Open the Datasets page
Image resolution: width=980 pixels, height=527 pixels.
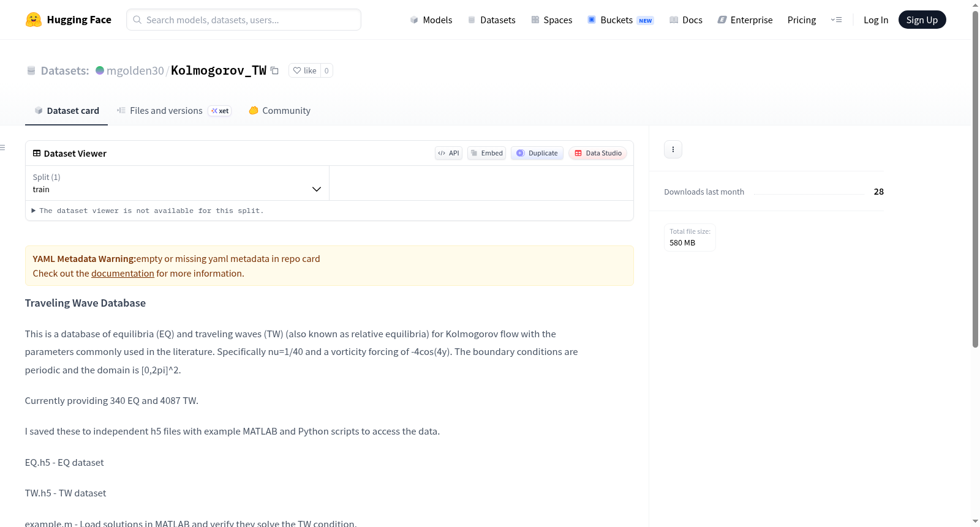[491, 20]
